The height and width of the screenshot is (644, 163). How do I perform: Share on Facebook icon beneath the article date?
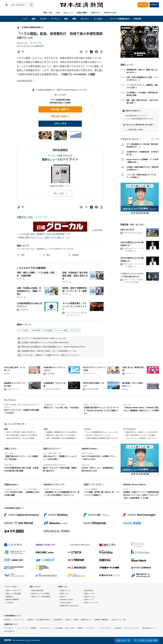[x=96, y=52]
